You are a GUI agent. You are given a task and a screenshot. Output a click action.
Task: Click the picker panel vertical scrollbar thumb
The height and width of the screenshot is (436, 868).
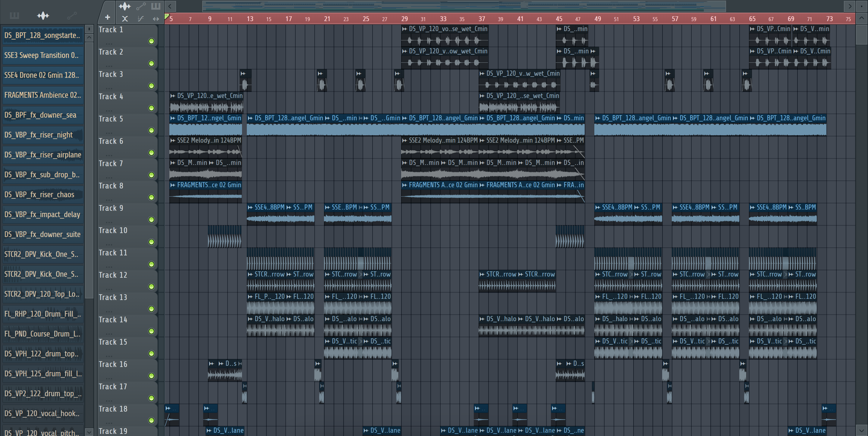click(89, 170)
